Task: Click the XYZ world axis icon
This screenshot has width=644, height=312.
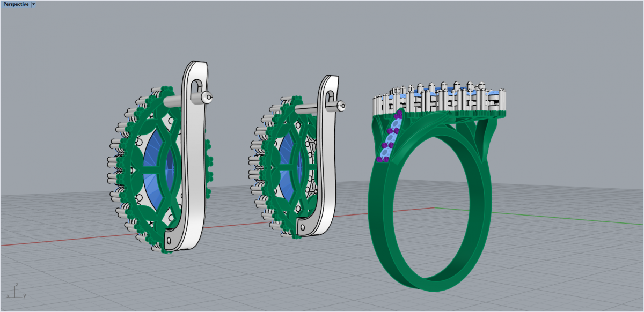Action: click(x=16, y=291)
